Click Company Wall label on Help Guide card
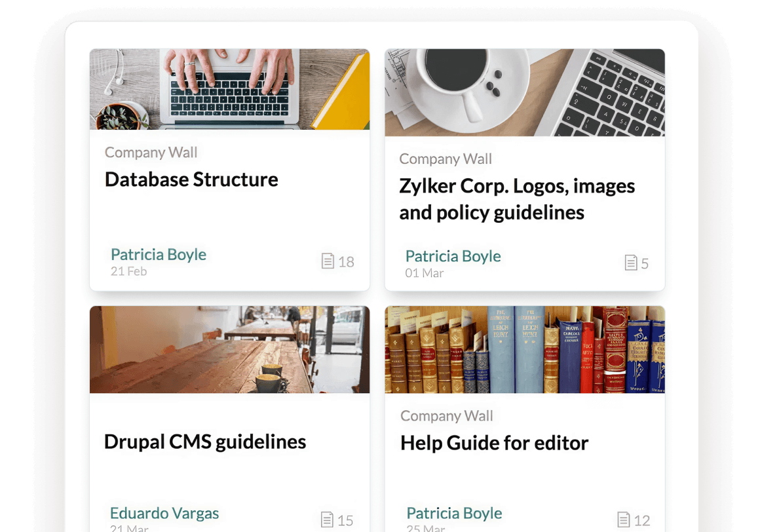This screenshot has width=760, height=532. tap(447, 416)
